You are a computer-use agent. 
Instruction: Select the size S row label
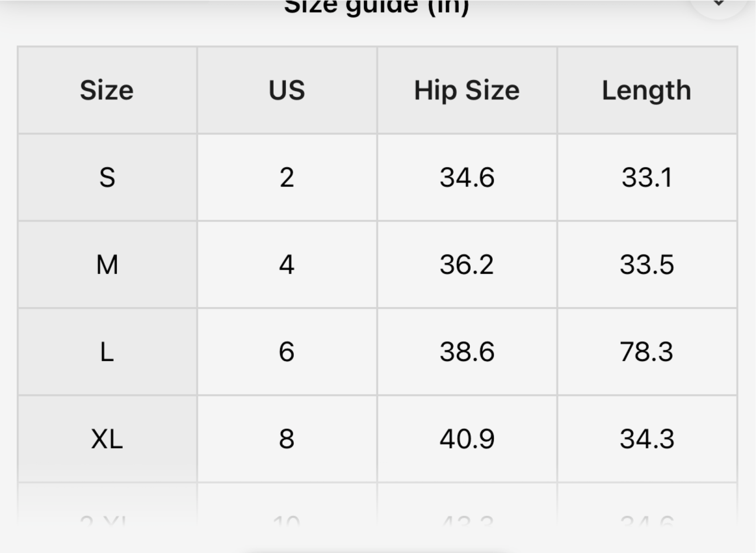coord(107,178)
